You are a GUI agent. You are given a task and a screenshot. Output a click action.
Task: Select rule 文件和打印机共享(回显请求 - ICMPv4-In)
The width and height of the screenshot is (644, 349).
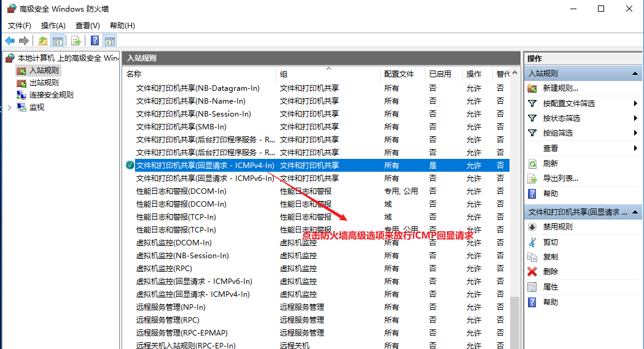(205, 165)
